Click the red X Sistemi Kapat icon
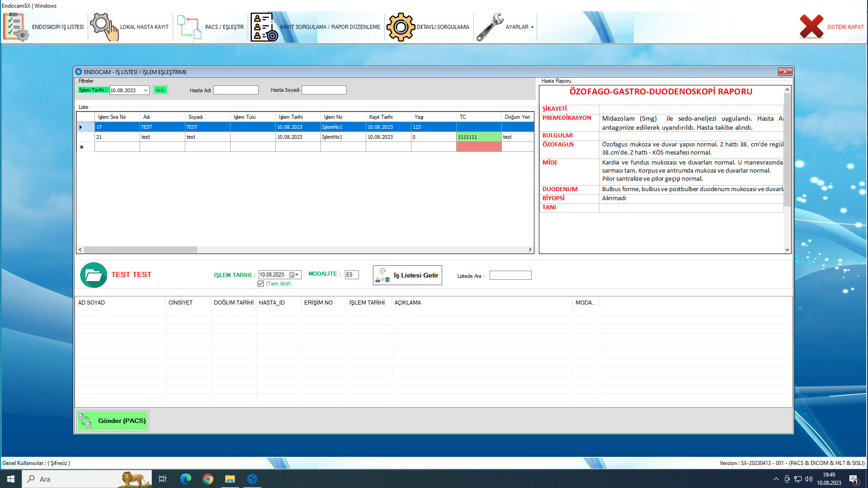Image resolution: width=868 pixels, height=488 pixels. click(x=811, y=27)
